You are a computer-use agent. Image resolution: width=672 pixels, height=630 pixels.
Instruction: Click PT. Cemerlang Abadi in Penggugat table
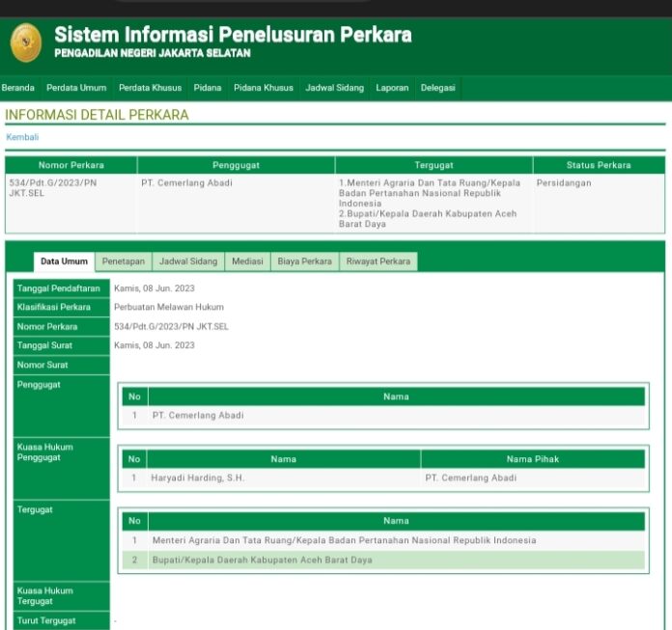point(198,416)
